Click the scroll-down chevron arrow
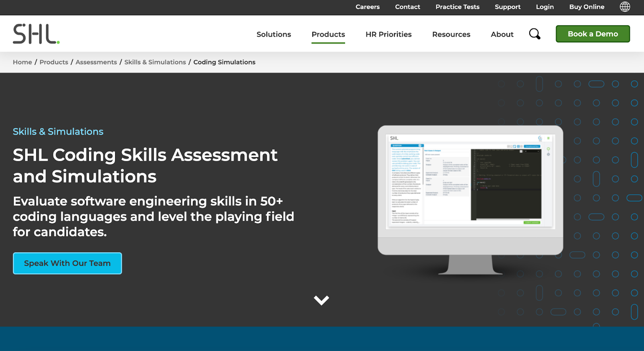Screen dimensions: 644x351 (321, 300)
